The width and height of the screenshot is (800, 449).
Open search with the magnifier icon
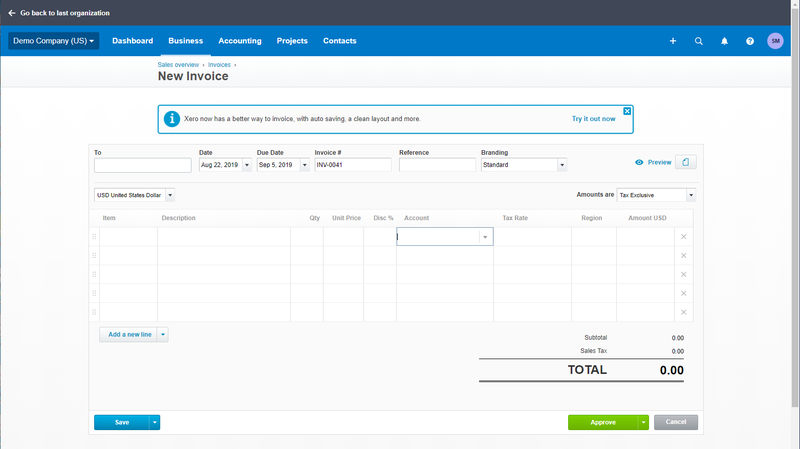pos(698,41)
